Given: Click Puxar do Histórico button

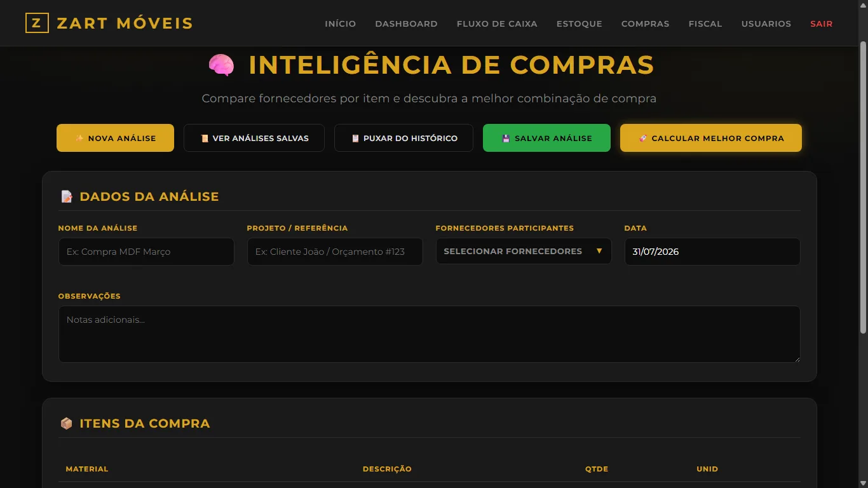Looking at the screenshot, I should pos(403,138).
